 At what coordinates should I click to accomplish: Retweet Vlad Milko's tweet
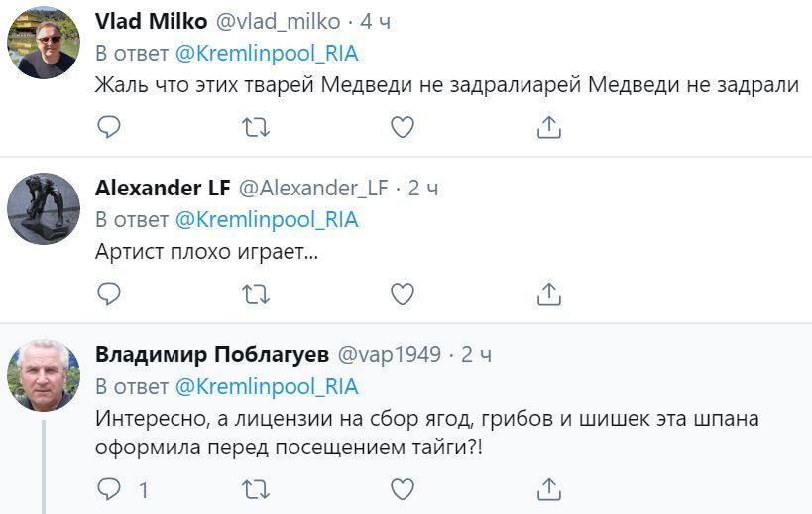[256, 127]
